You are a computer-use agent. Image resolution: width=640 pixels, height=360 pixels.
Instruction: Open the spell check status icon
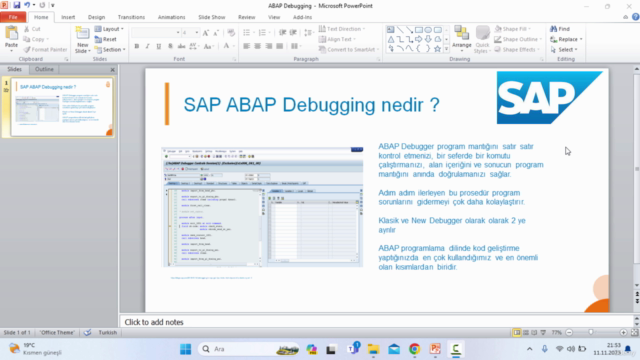87,333
